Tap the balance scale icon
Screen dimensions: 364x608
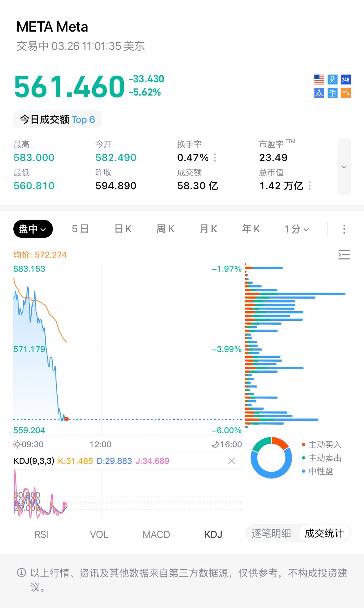(x=332, y=93)
